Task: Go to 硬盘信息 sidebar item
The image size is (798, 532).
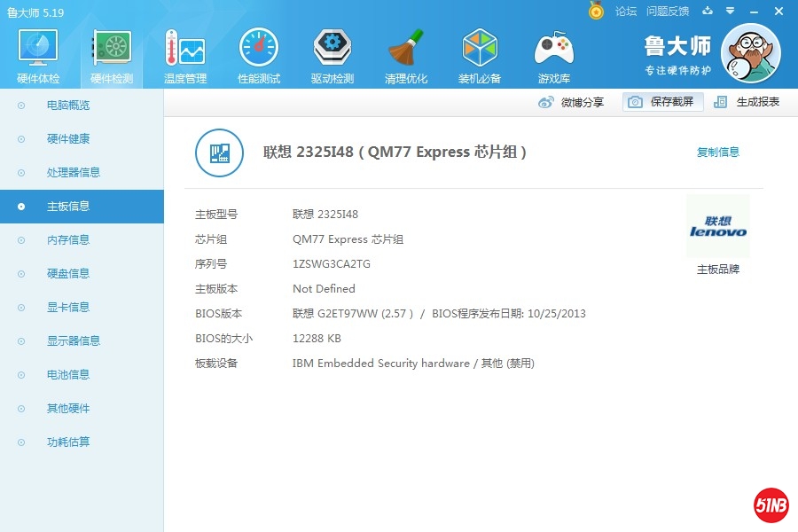Action: 68,274
